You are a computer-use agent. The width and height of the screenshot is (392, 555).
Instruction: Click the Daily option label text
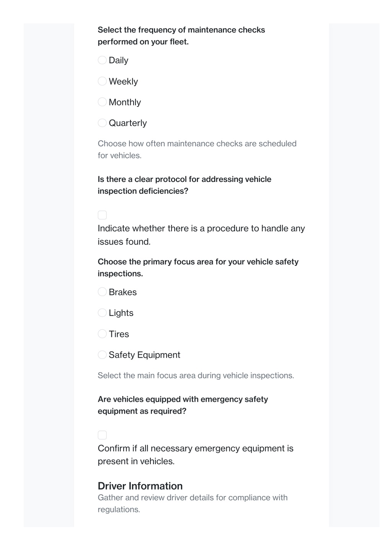click(118, 60)
